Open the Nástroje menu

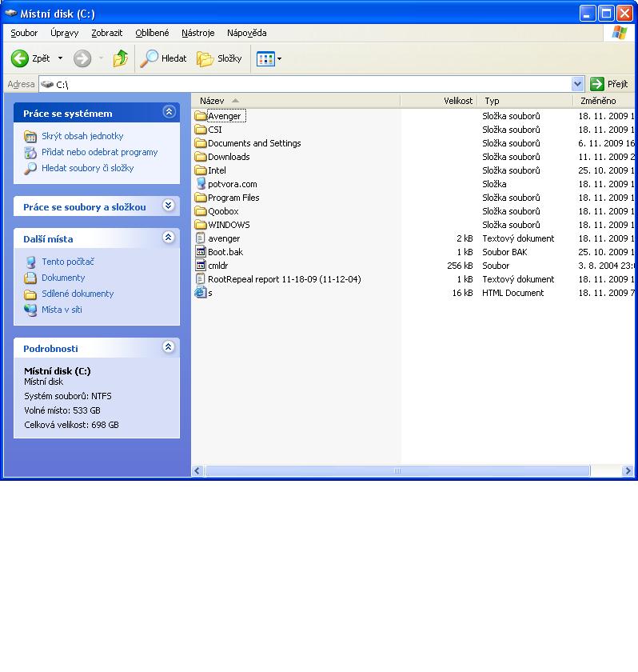coord(197,33)
